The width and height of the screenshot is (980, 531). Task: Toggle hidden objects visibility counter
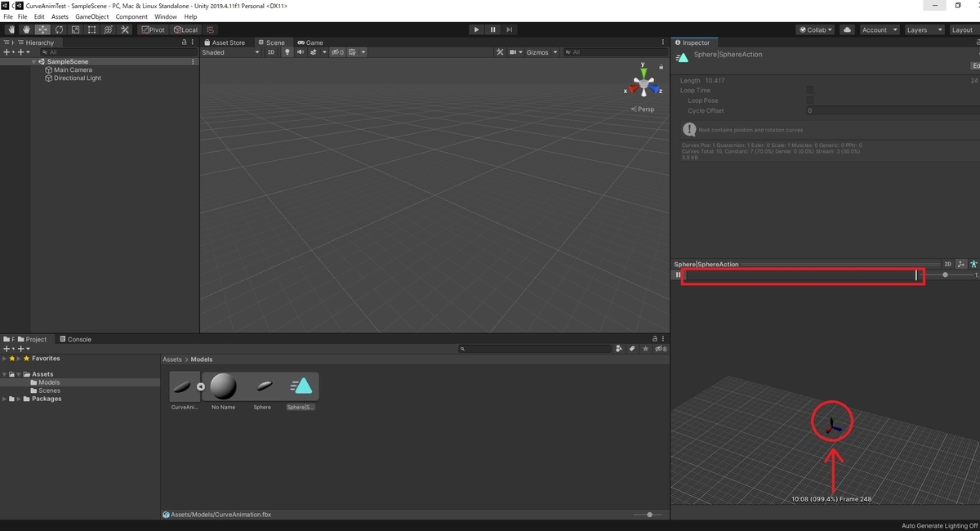coord(337,52)
